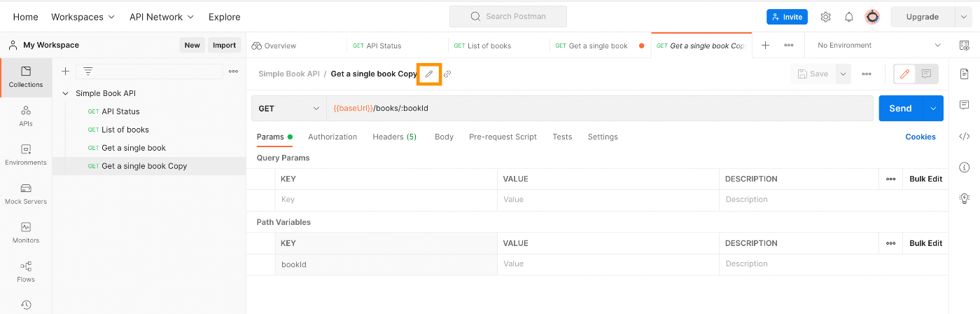980x314 pixels.
Task: Open API Network dropdown menu
Action: [161, 17]
